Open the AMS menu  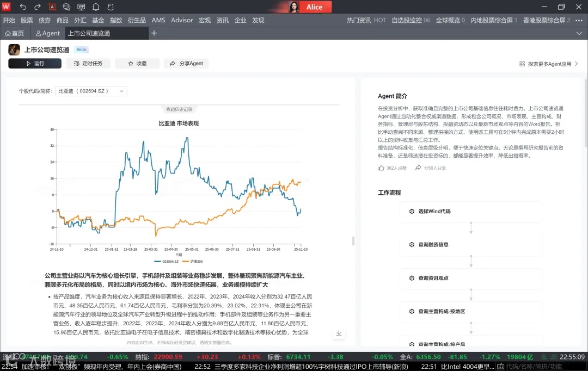158,20
